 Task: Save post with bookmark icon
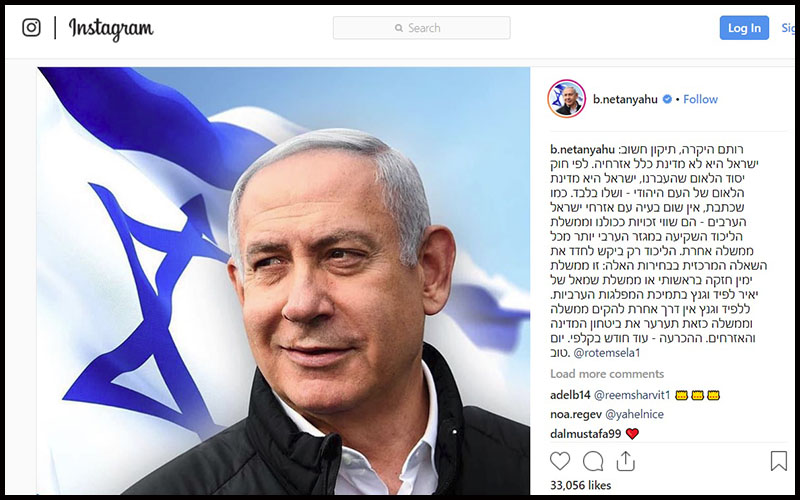[x=779, y=461]
